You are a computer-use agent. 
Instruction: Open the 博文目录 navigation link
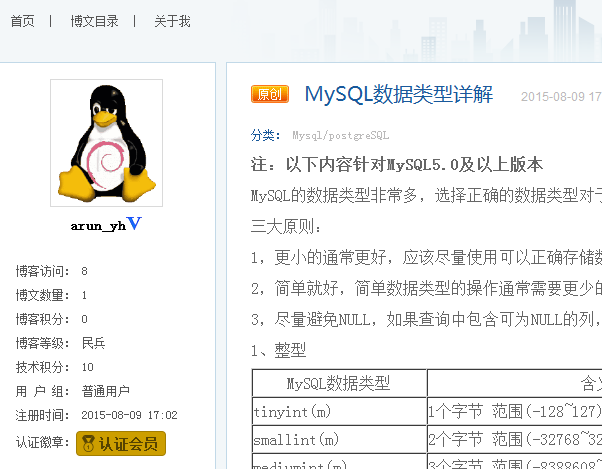coord(94,21)
